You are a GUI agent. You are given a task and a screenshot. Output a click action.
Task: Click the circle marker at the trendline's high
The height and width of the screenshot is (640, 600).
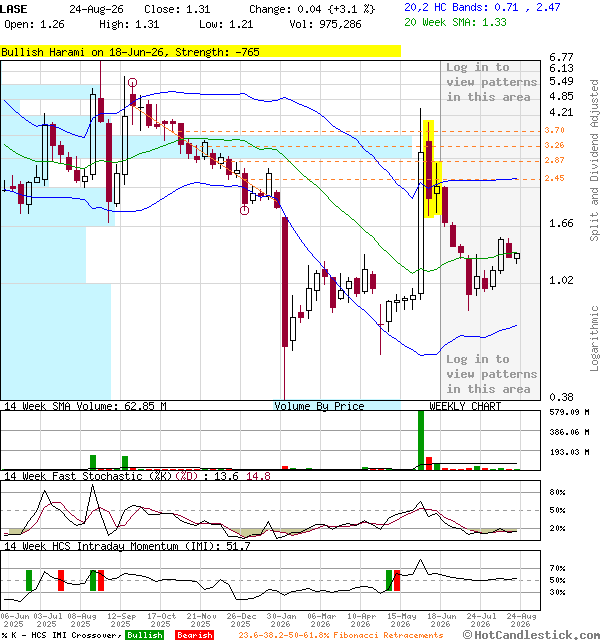coord(132,83)
